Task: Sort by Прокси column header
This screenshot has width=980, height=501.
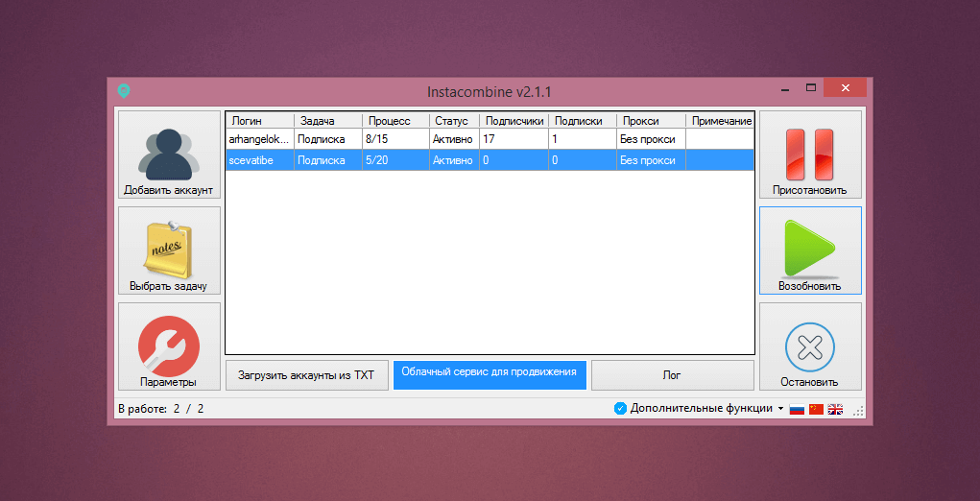Action: [x=651, y=121]
